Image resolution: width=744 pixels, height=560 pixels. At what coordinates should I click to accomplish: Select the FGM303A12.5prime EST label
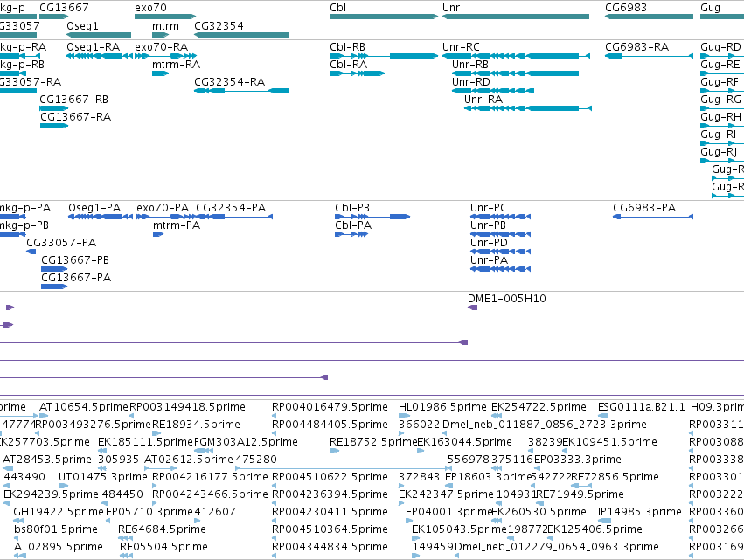(x=246, y=442)
